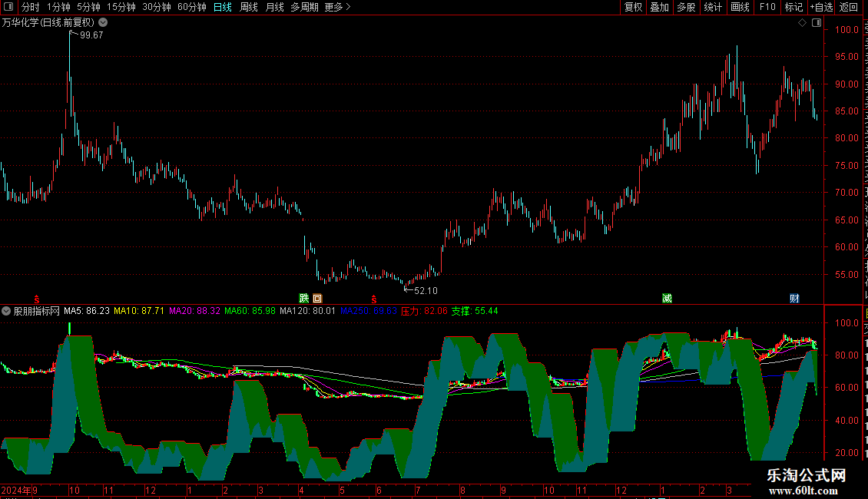Switch to 15分钟 period
The height and width of the screenshot is (499, 868).
[121, 7]
